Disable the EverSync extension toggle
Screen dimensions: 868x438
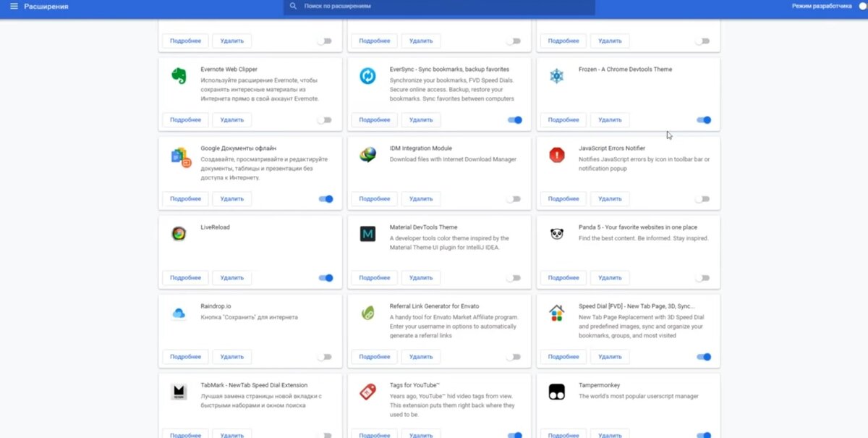(x=514, y=120)
